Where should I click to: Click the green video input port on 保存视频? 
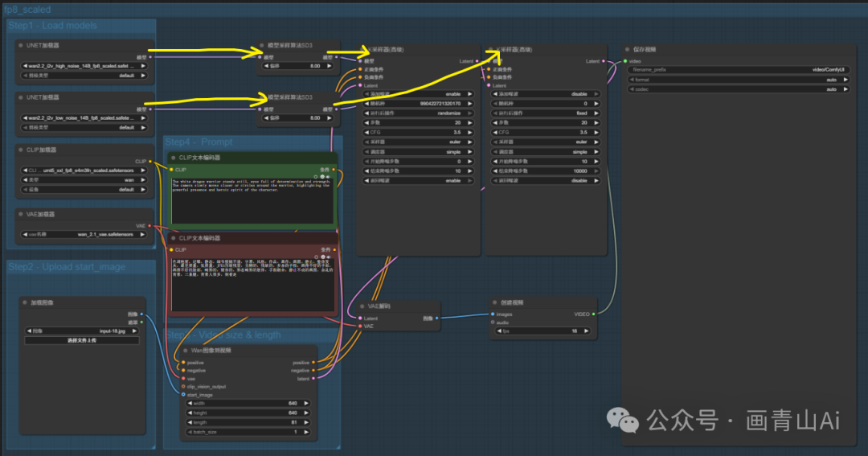pyautogui.click(x=625, y=61)
